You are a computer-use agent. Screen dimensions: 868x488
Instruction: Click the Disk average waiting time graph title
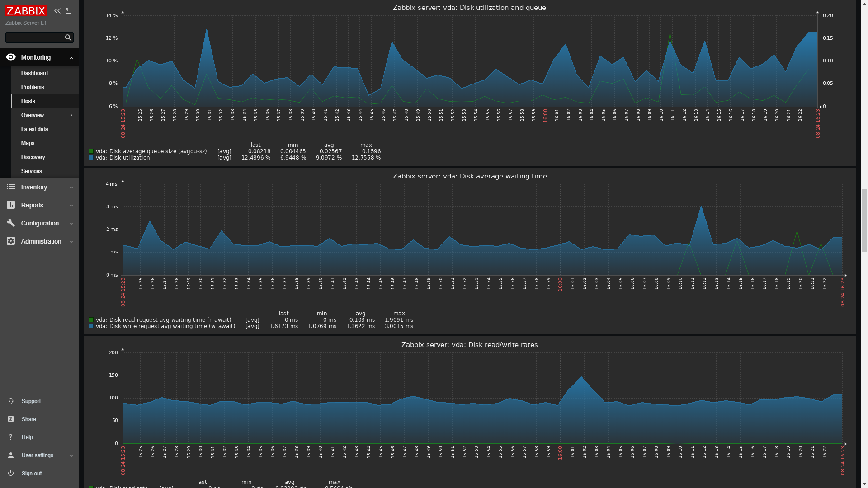coord(470,176)
